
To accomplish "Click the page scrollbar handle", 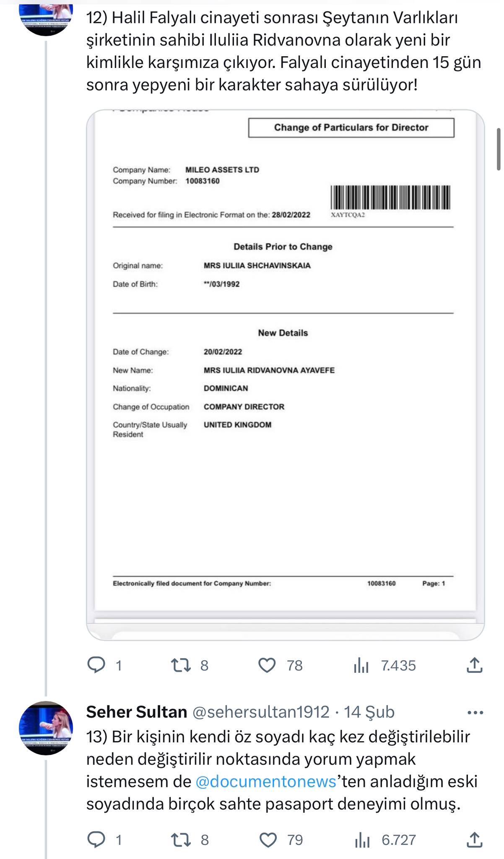I will pos(499,149).
